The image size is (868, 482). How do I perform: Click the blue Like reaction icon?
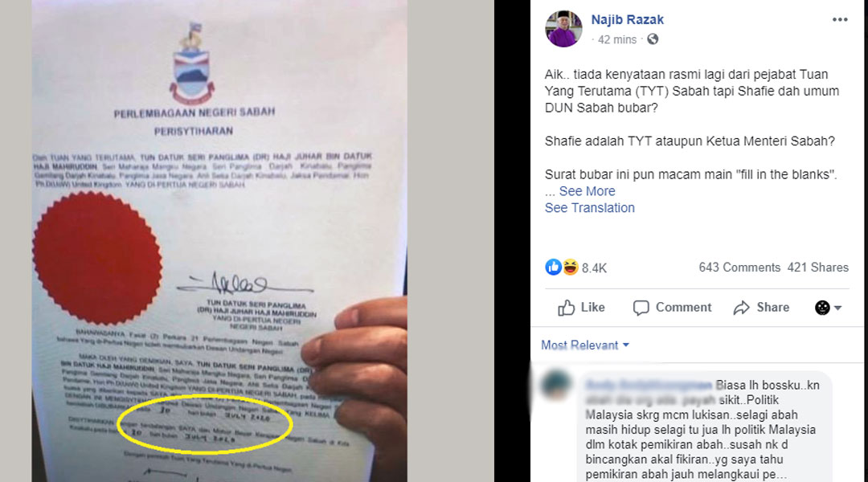click(553, 268)
